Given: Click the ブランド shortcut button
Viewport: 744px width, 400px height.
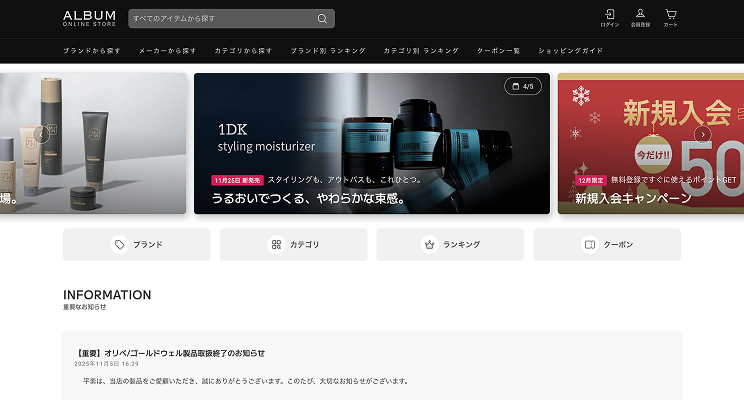Looking at the screenshot, I should tap(137, 244).
